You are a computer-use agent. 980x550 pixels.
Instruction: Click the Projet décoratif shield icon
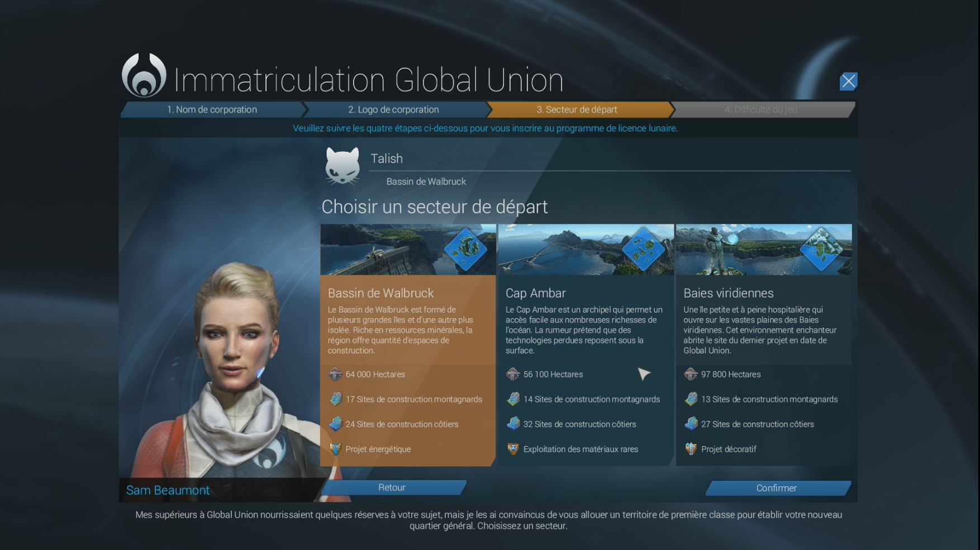691,449
